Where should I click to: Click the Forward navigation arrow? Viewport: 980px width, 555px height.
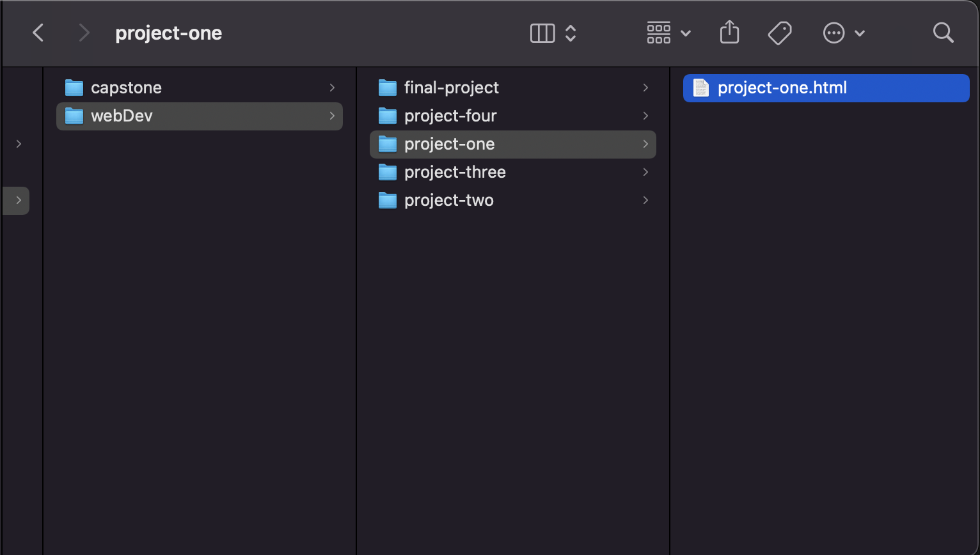tap(84, 33)
